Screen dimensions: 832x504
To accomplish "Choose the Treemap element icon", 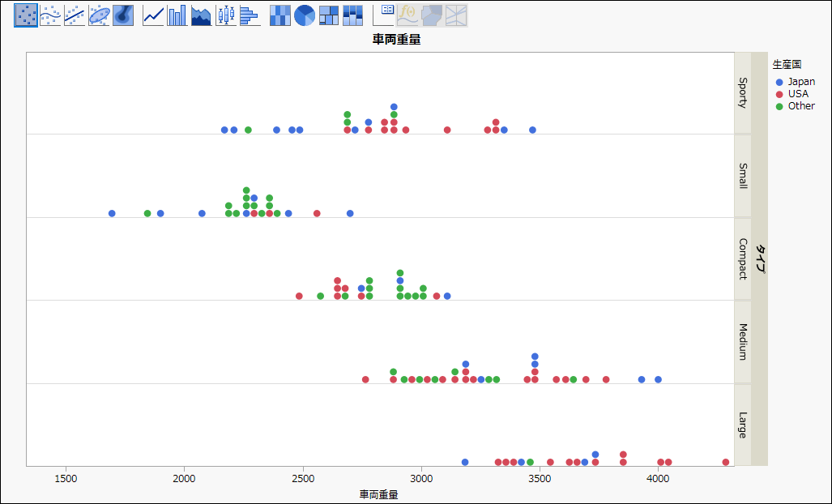I will 328,15.
